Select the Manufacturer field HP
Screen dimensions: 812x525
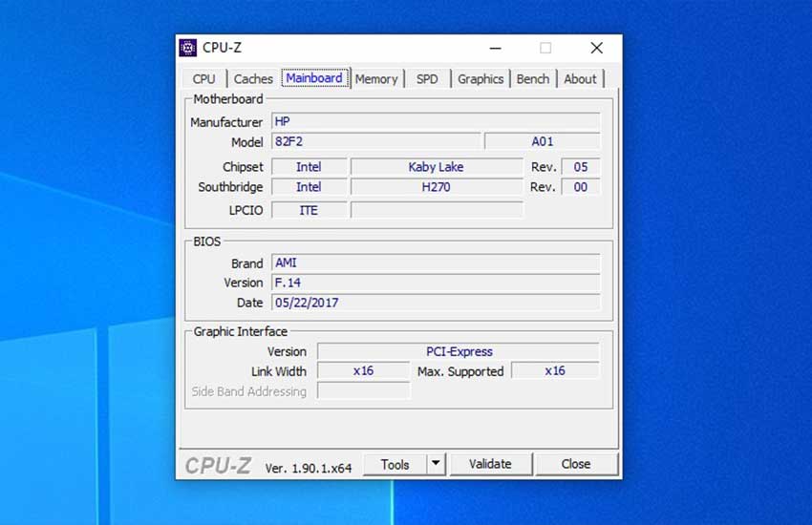click(436, 121)
